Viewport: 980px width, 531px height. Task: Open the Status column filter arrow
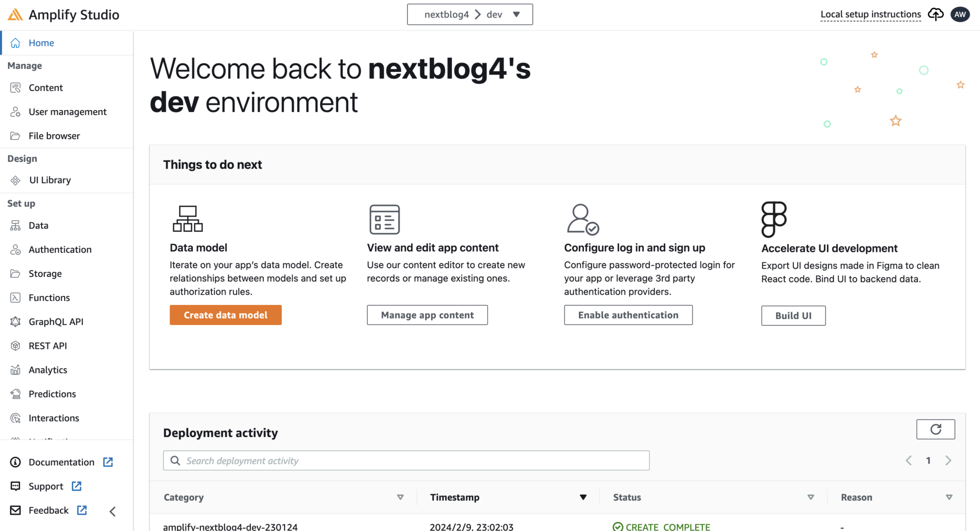click(811, 497)
